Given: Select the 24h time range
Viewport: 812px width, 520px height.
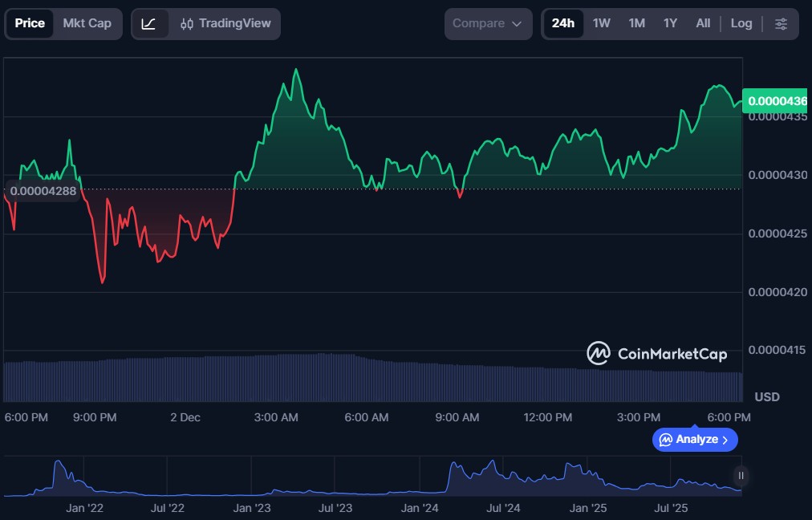Looking at the screenshot, I should click(x=562, y=23).
